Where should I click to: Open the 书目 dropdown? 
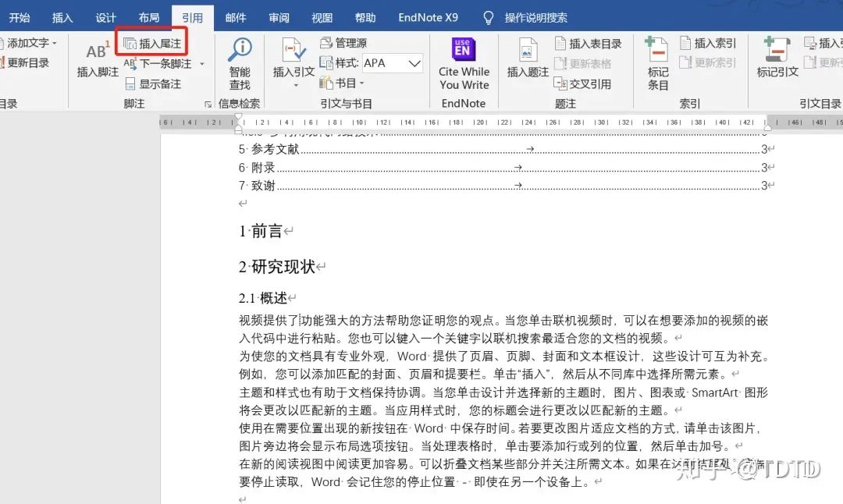click(x=342, y=83)
